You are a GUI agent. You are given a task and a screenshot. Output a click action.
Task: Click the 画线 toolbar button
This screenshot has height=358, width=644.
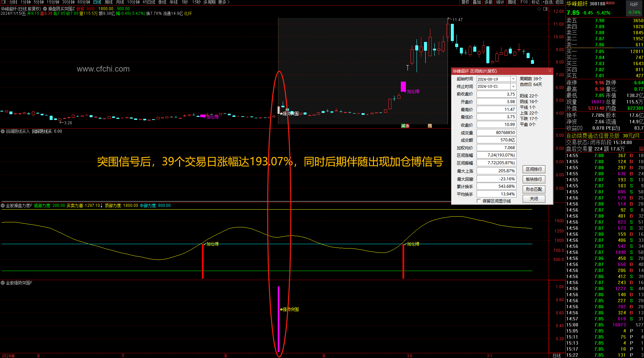[512, 2]
